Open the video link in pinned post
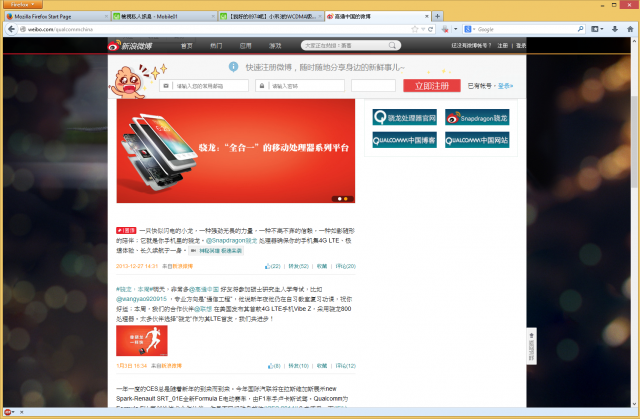640x419 pixels. [216, 251]
